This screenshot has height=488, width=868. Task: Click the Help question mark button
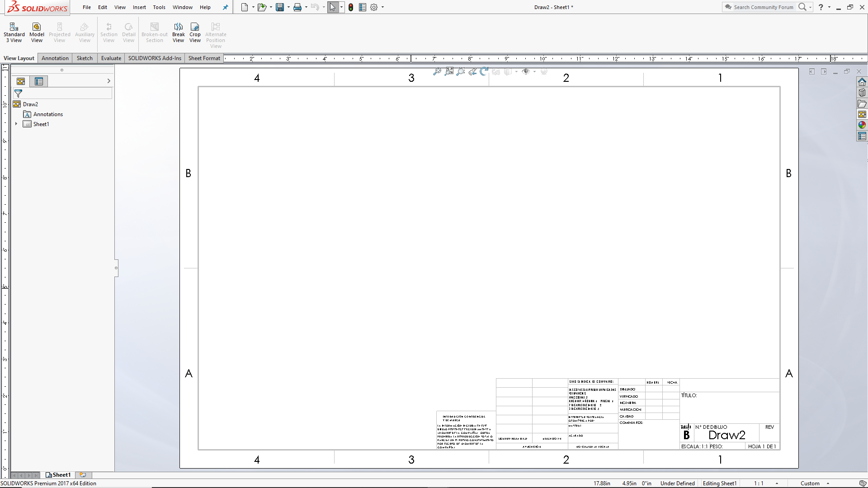point(821,7)
